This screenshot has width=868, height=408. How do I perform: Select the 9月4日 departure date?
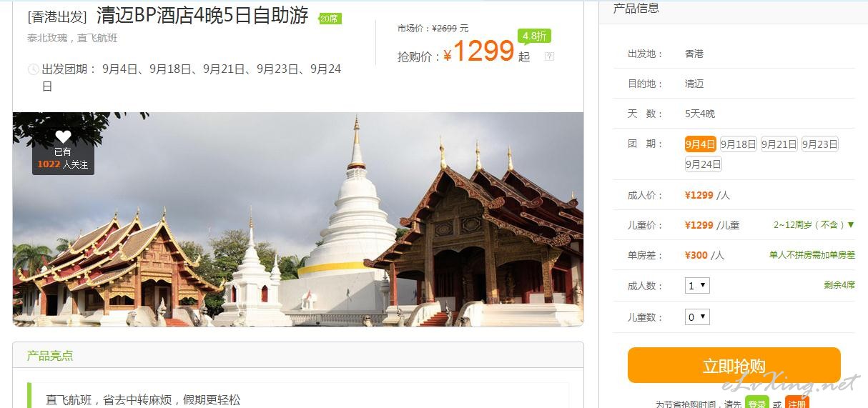point(700,144)
